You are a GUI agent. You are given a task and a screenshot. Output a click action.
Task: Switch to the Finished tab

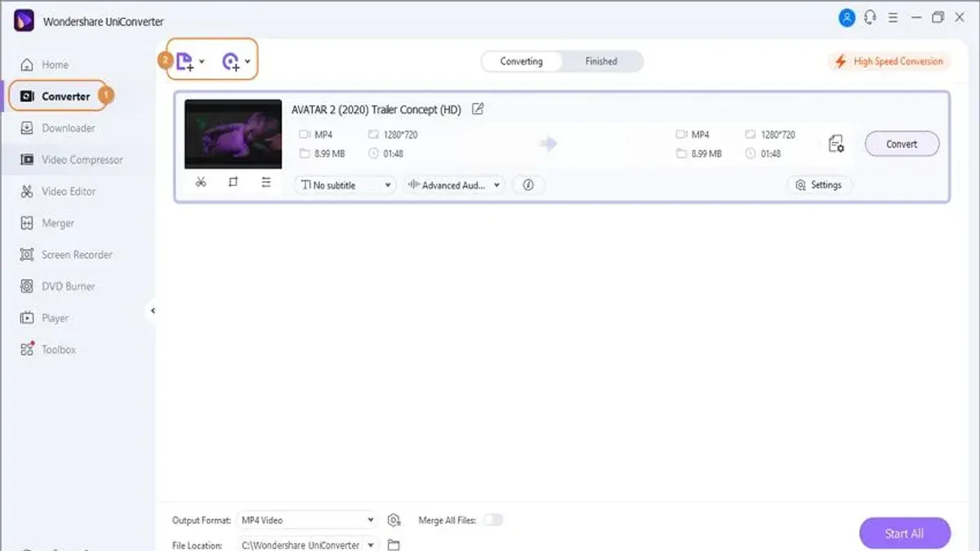point(601,61)
